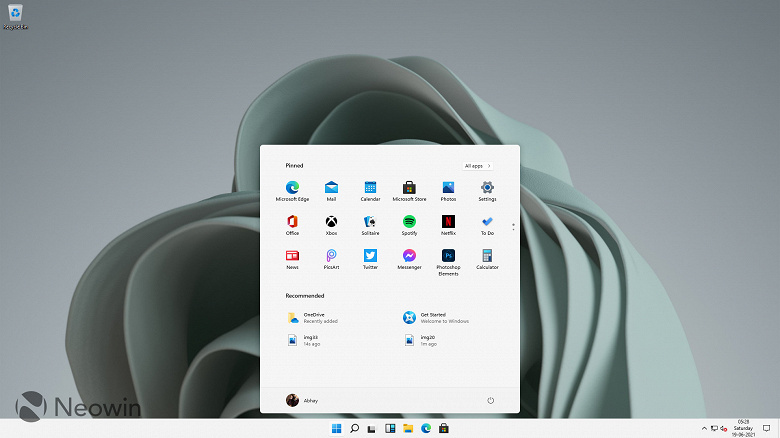Open the date and time flyout
This screenshot has height=438, width=780.
pyautogui.click(x=743, y=429)
